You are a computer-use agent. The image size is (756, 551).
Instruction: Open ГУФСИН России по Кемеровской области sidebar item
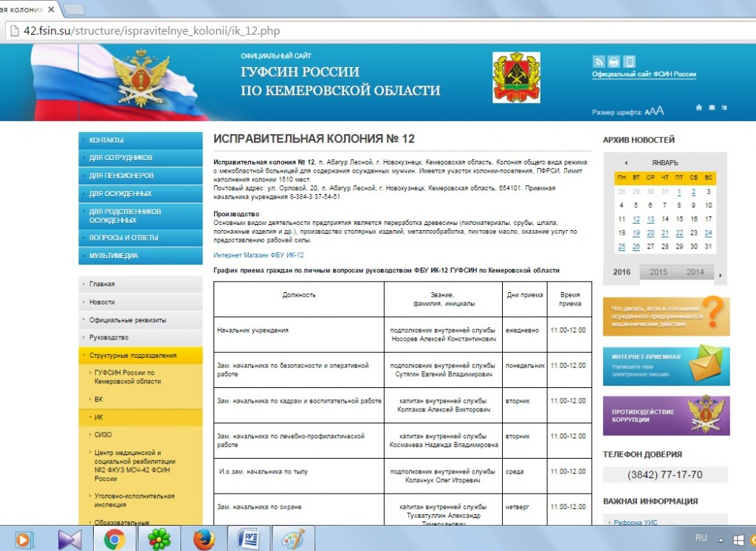click(x=127, y=377)
